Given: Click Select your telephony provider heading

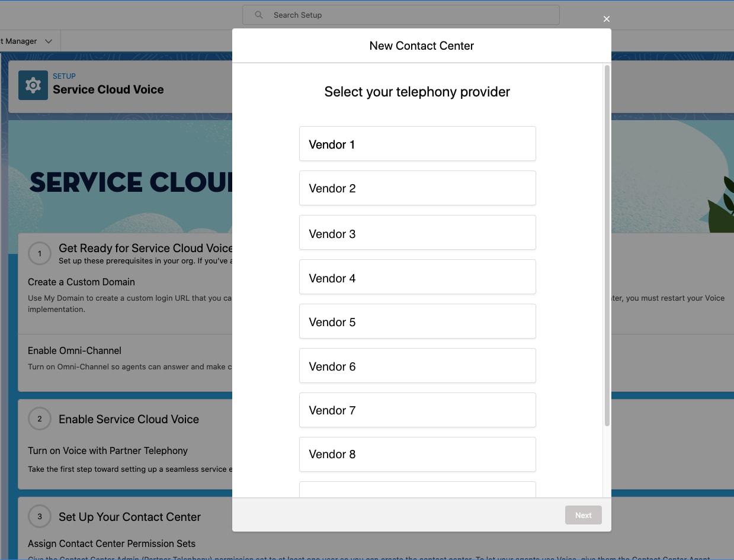Looking at the screenshot, I should point(417,92).
